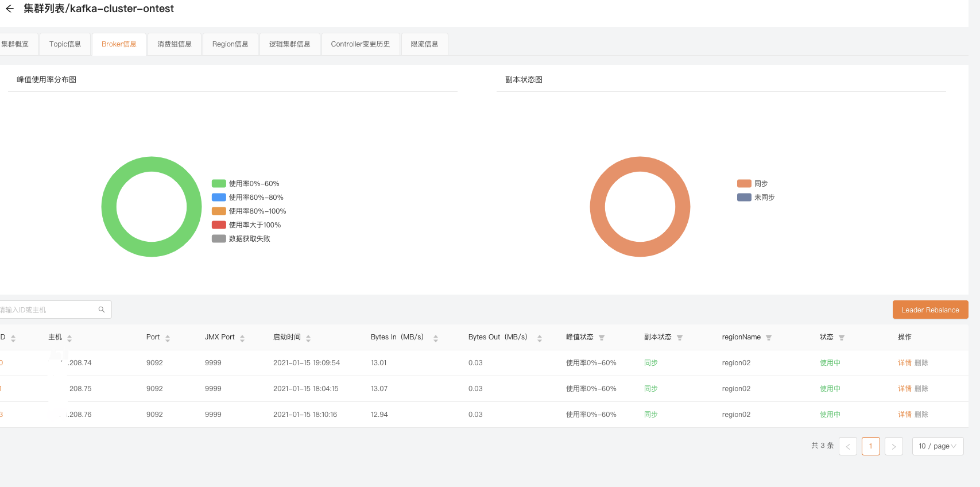Click the search magnifier icon in host field
The image size is (980, 487).
pyautogui.click(x=102, y=310)
